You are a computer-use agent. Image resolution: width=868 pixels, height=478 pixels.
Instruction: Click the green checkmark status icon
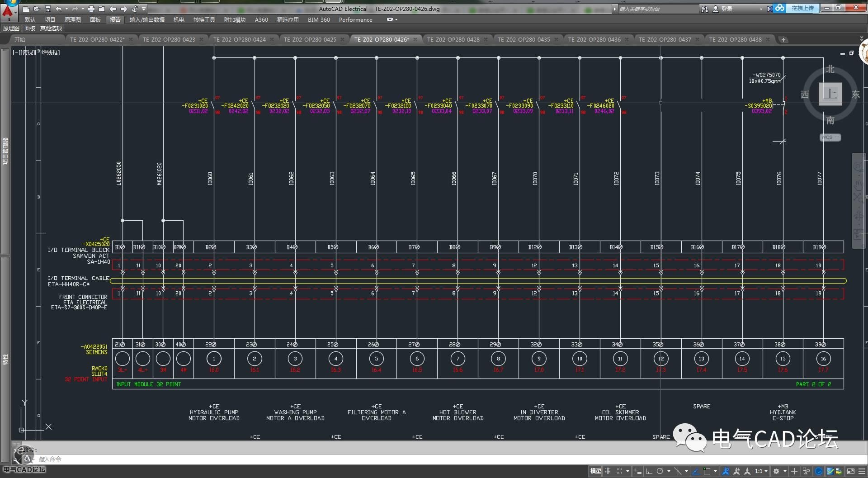click(x=830, y=471)
